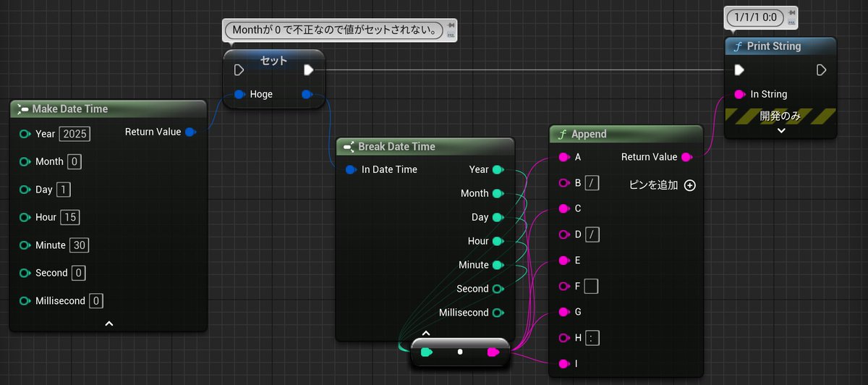Viewport: 868px width, 385px height.
Task: Click the B input pin on Append node
Action: [564, 183]
